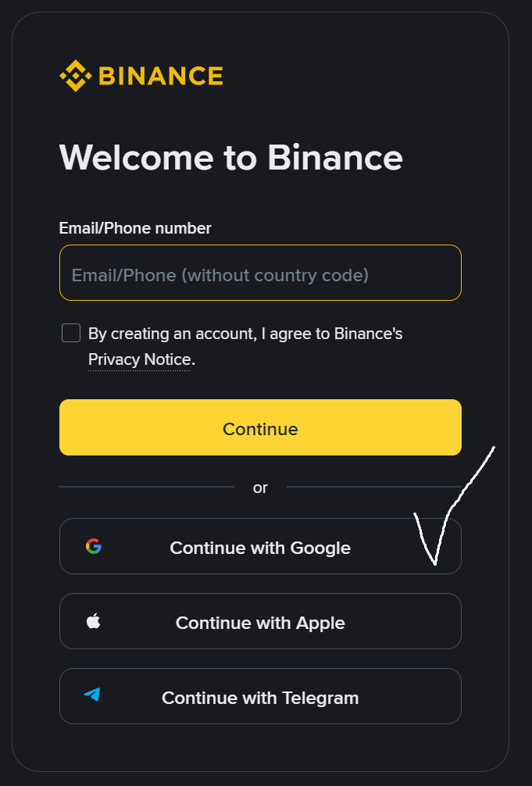Click the divider line left of 'or'
532x786 pixels.
pos(146,488)
